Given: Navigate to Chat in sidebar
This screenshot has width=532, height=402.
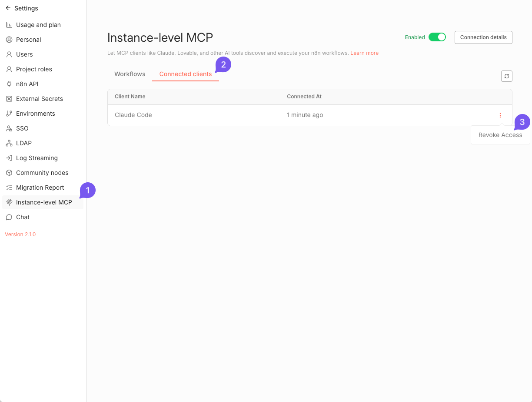Looking at the screenshot, I should pyautogui.click(x=22, y=217).
